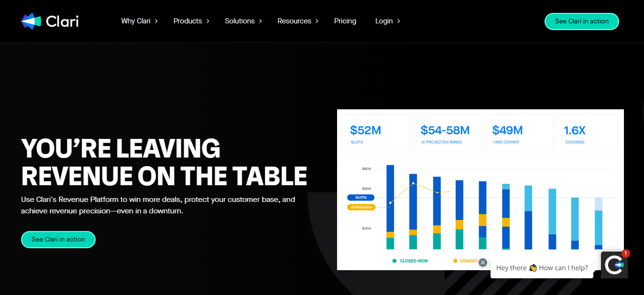The width and height of the screenshot is (644, 295).
Task: Expand the chevron next to Login
Action: (x=399, y=21)
